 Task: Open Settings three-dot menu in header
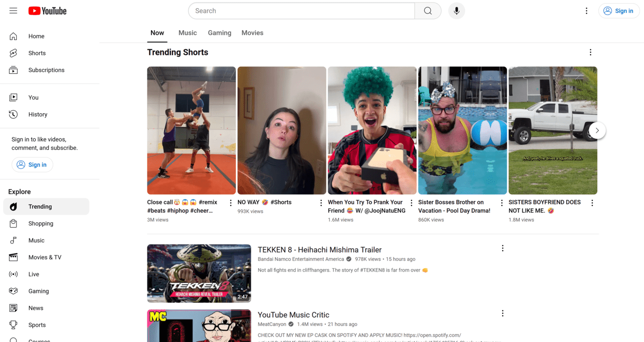click(x=586, y=11)
